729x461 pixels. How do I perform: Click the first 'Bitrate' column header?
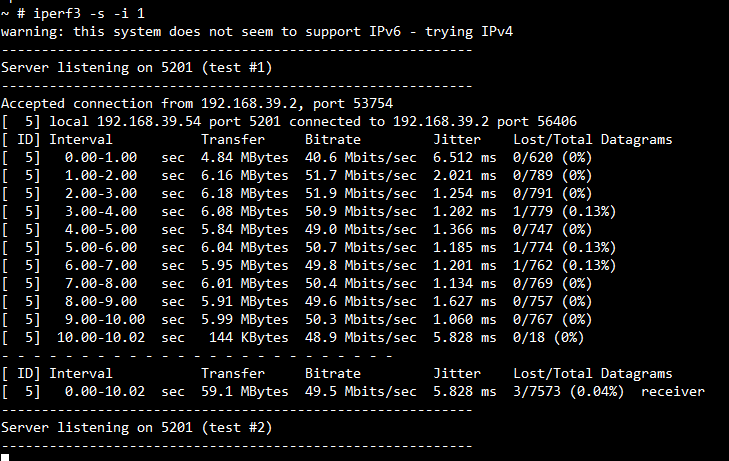pyautogui.click(x=334, y=139)
